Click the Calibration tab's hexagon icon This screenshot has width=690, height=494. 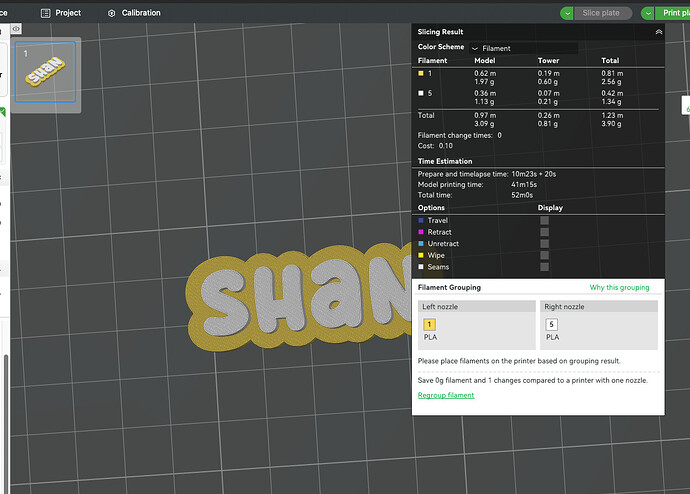click(x=111, y=13)
